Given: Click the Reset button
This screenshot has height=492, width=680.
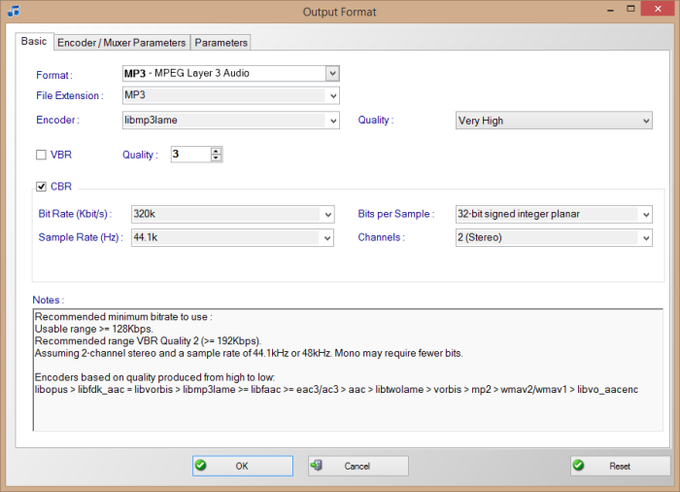Looking at the screenshot, I should click(x=620, y=466).
